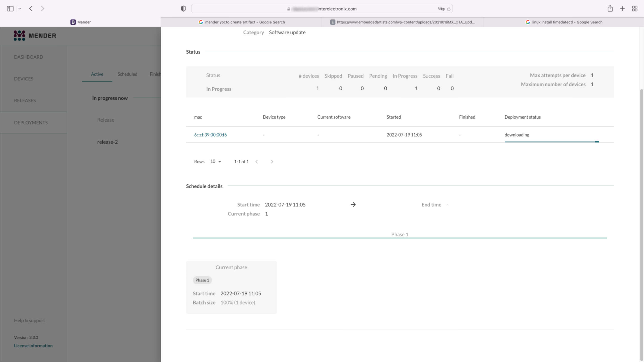Click the DEVICES icon in sidebar
This screenshot has height=362, width=644.
[x=23, y=78]
